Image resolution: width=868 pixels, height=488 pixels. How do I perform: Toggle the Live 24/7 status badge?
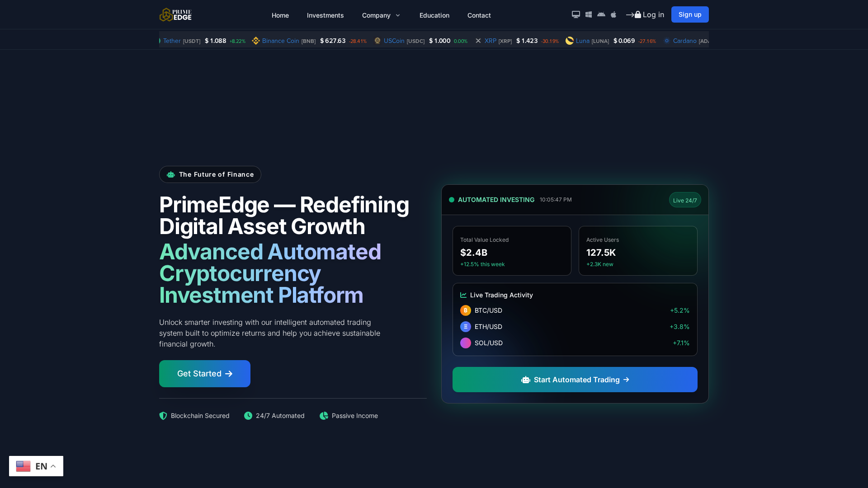(x=684, y=200)
